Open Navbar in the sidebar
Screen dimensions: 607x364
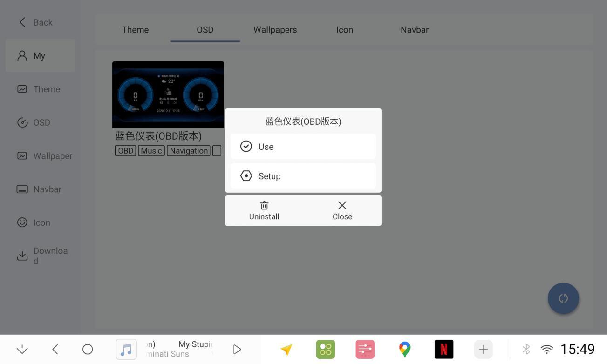tap(39, 189)
